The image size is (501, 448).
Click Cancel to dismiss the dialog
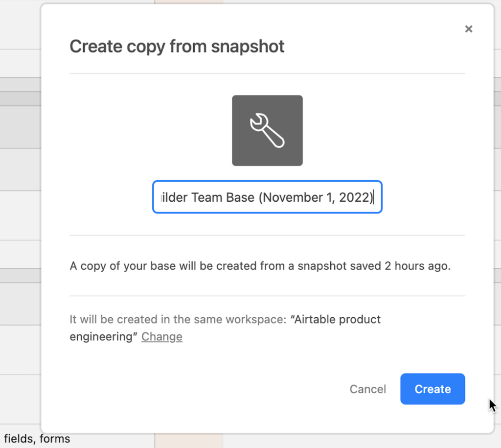(367, 389)
